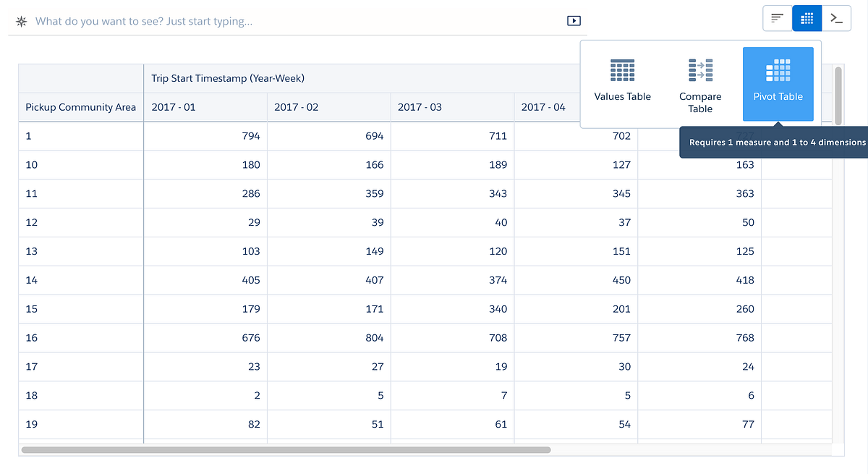Click the horizontal scrollbar below the table
The height and width of the screenshot is (474, 868).
click(x=289, y=449)
